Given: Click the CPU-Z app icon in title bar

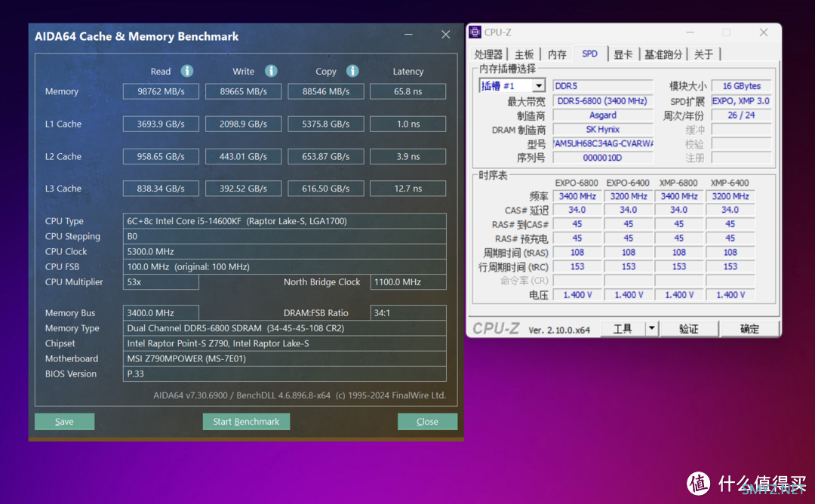Looking at the screenshot, I should tap(475, 32).
